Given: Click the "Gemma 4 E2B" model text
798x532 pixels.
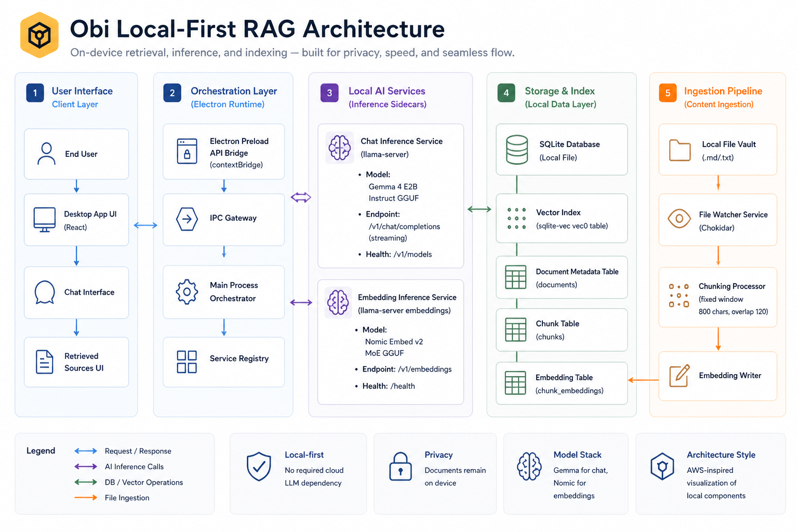Looking at the screenshot, I should [393, 187].
